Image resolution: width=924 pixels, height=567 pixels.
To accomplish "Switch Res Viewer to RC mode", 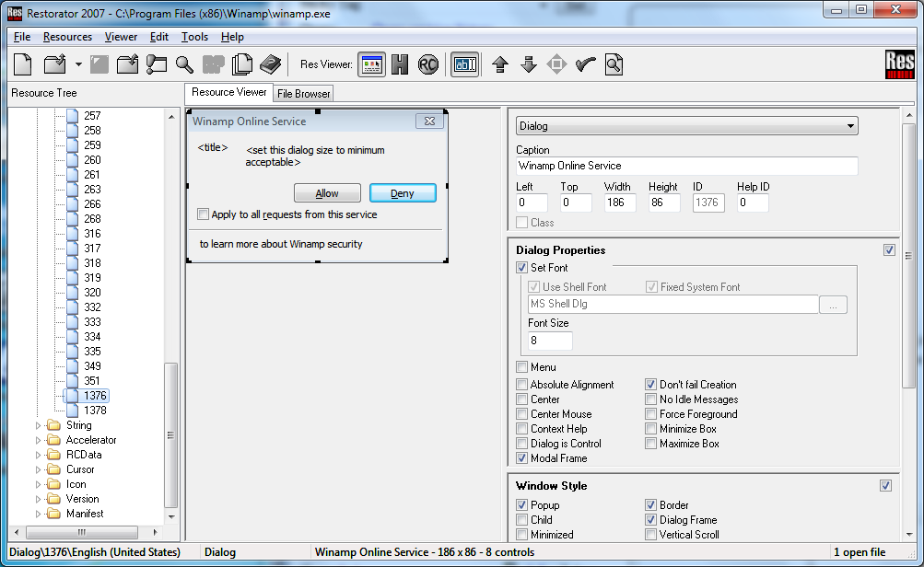I will pos(428,64).
